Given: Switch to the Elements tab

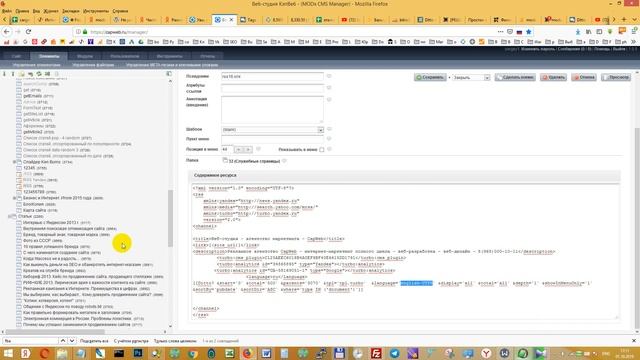Looking at the screenshot, I should click(49, 56).
